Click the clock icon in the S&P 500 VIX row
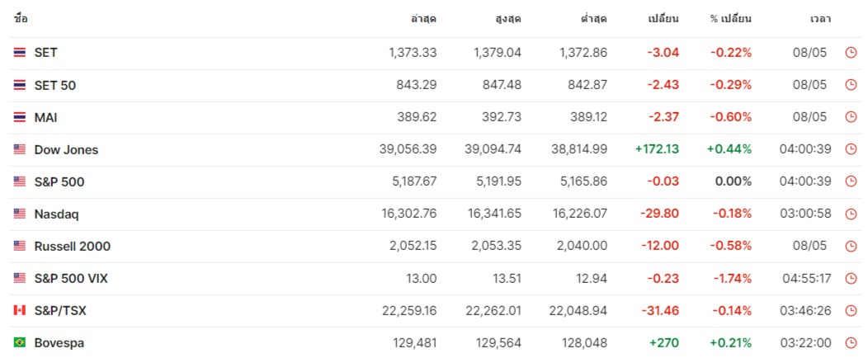 point(851,278)
